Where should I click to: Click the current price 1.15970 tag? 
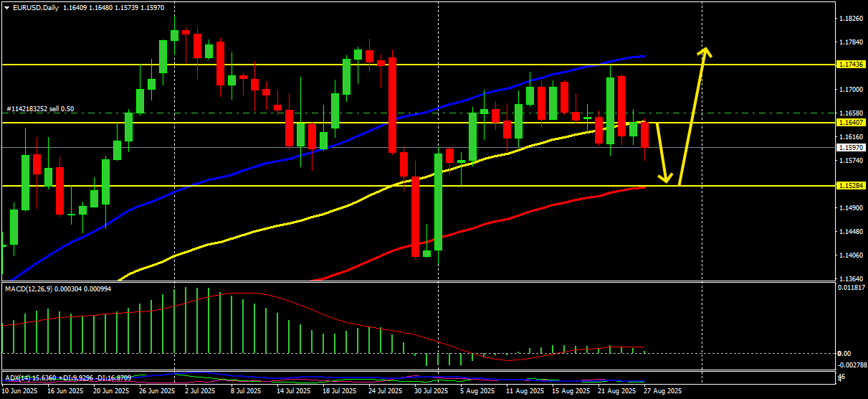click(851, 147)
